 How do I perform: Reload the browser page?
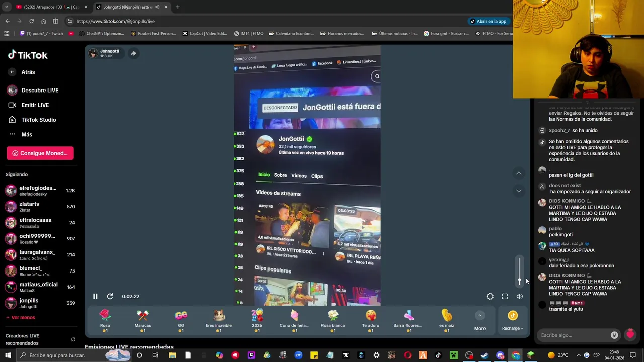tap(31, 21)
